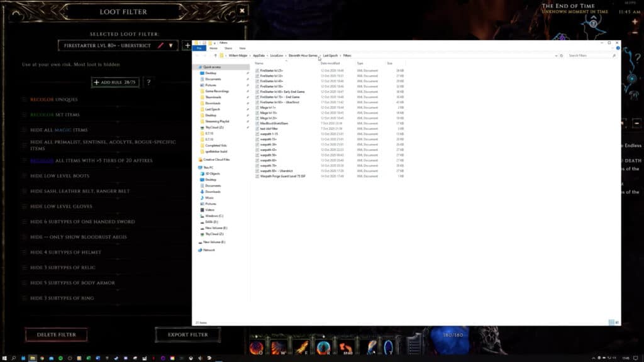Click the Search Filters input box
The height and width of the screenshot is (362, 644).
click(x=591, y=55)
